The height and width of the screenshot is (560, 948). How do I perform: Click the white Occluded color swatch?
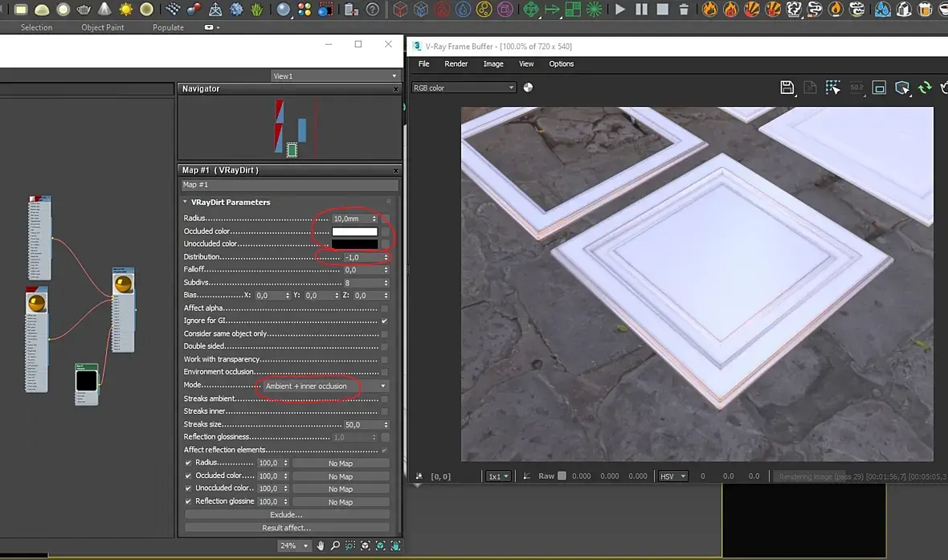click(354, 231)
